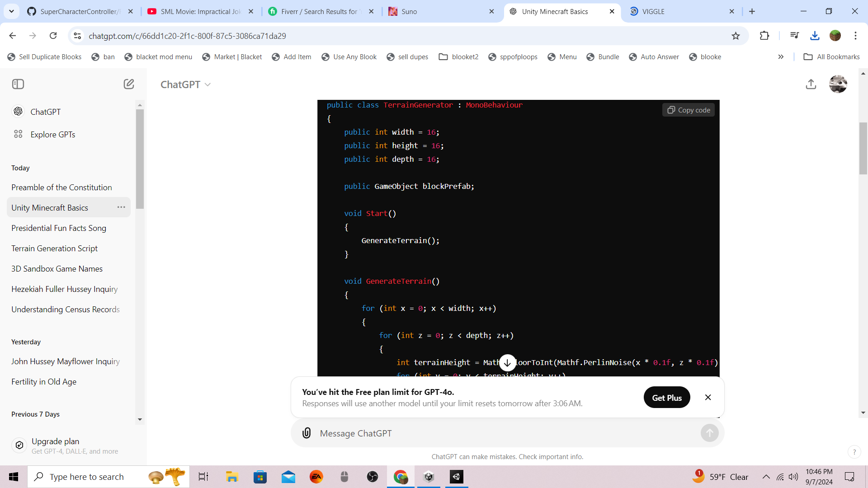Toggle the ChatGPT sidebar panel
The image size is (868, 488).
coord(18,84)
